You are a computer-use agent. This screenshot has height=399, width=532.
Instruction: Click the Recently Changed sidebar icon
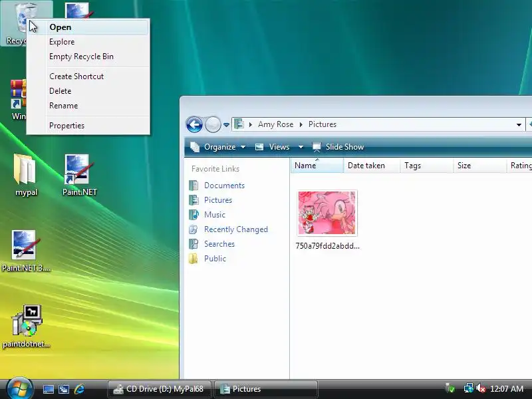(194, 229)
